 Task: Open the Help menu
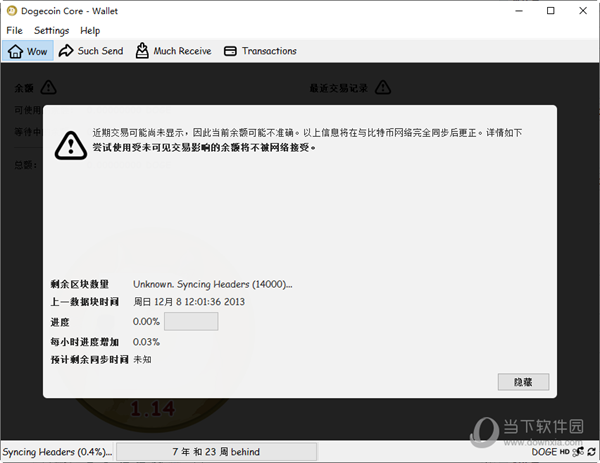pyautogui.click(x=90, y=31)
